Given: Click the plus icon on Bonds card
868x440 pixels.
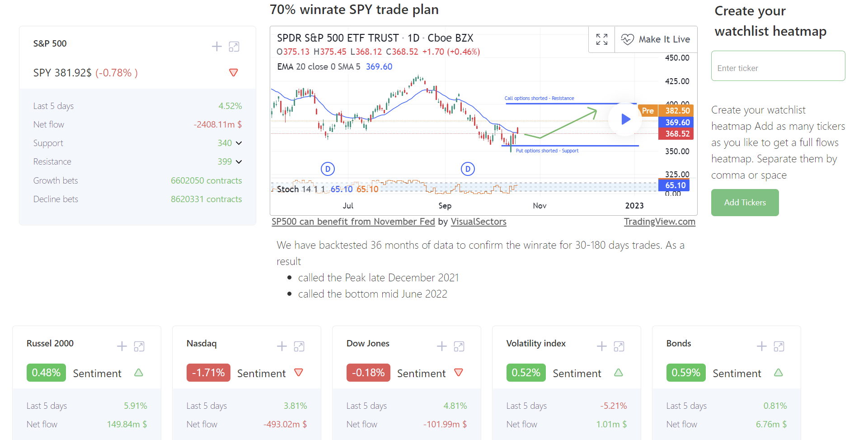Looking at the screenshot, I should [762, 346].
